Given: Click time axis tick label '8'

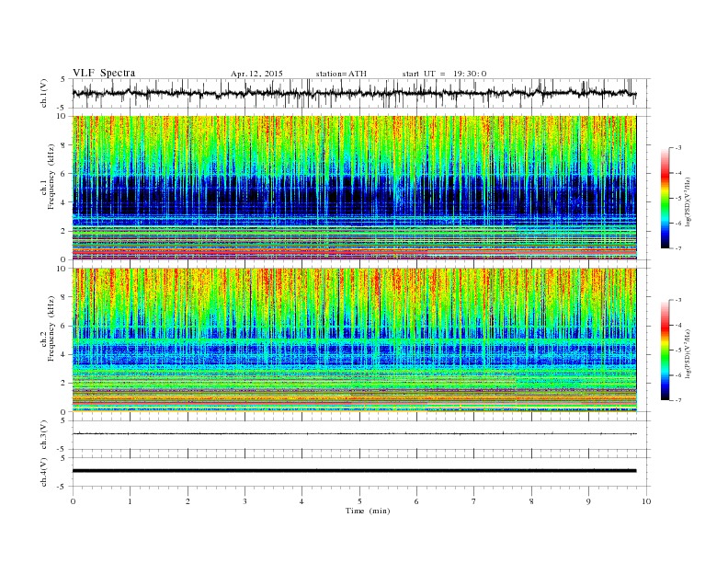Looking at the screenshot, I should point(531,501).
